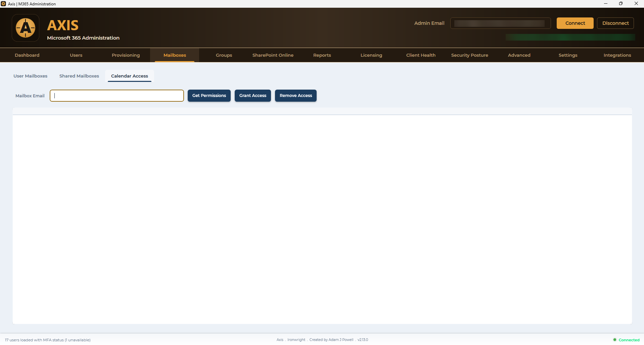This screenshot has width=644, height=345.
Task: View the Client Health tab
Action: [421, 55]
